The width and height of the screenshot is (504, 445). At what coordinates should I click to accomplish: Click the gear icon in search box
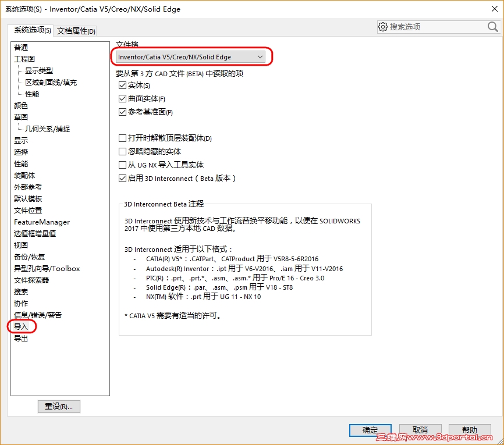point(382,27)
